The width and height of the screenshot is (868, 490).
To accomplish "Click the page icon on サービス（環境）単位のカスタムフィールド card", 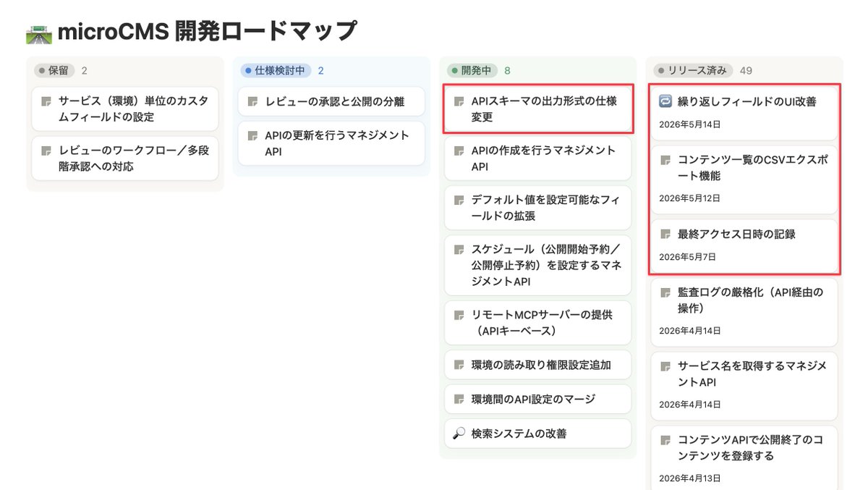I will click(46, 101).
